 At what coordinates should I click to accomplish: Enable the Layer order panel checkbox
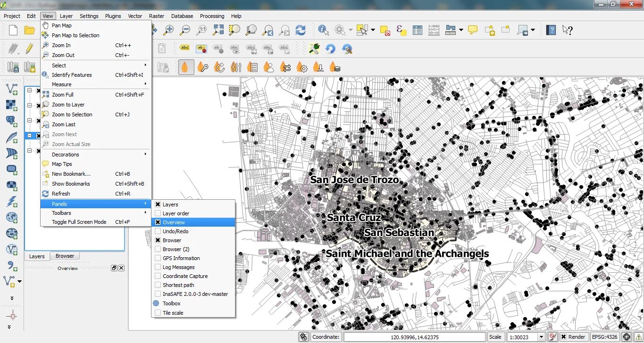coord(158,213)
